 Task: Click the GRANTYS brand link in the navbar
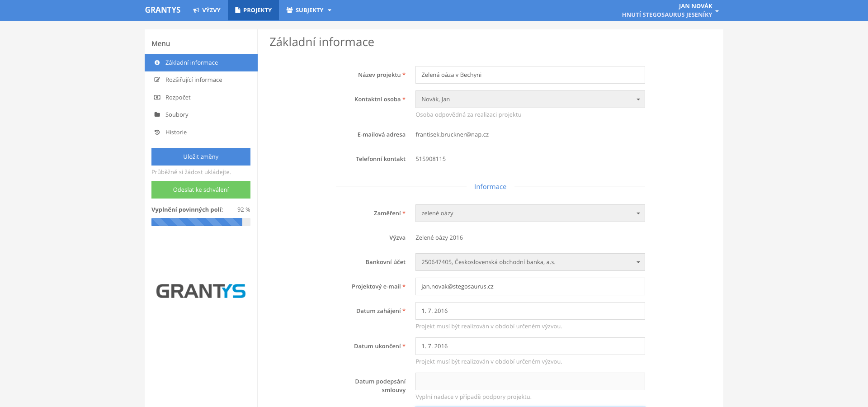163,10
